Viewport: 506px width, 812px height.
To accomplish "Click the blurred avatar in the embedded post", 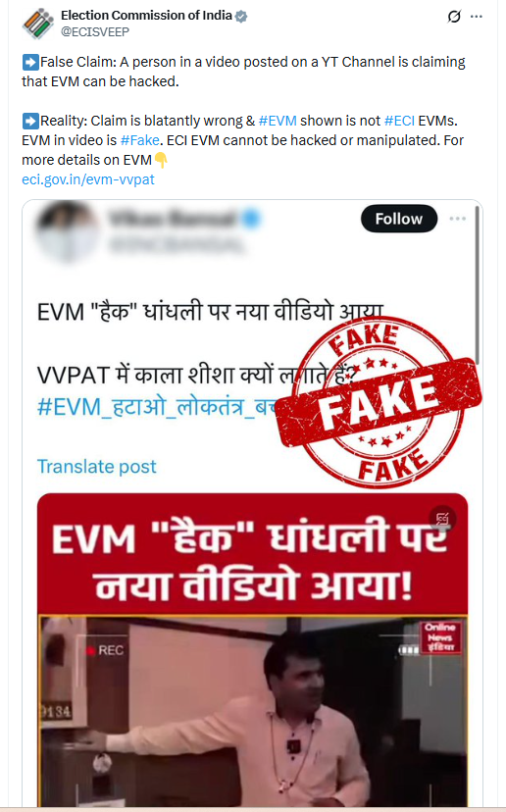I will click(x=66, y=228).
